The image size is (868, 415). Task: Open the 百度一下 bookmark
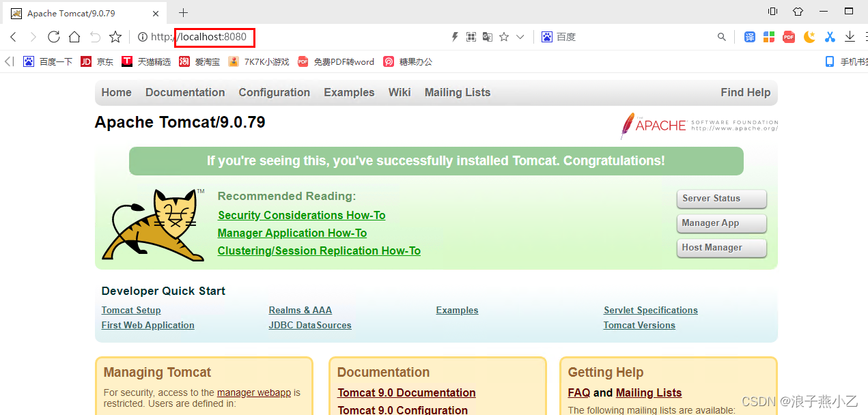point(48,61)
